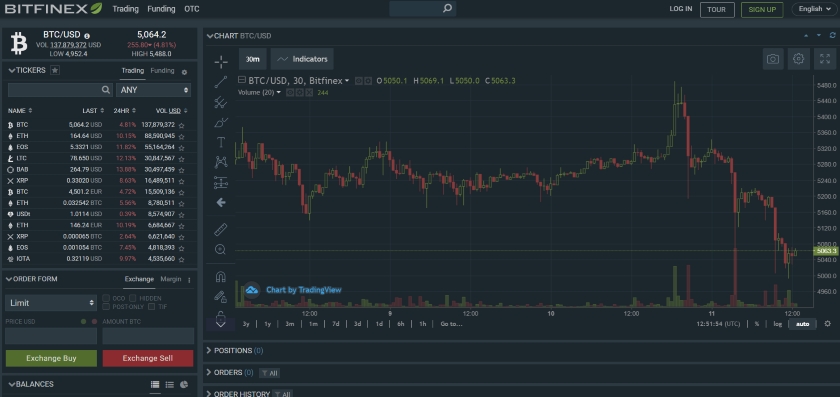Collapse the CHART panel
The width and height of the screenshot is (840, 397).
[210, 36]
